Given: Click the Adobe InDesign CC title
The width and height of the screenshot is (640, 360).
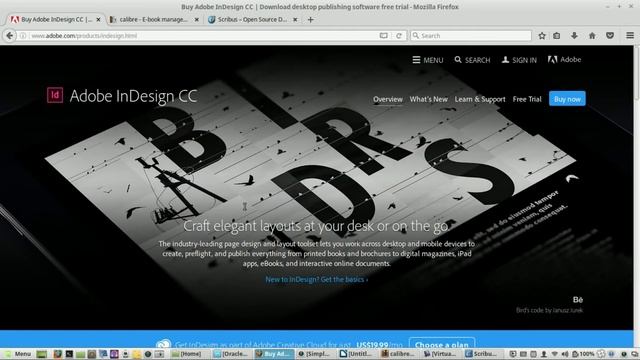Looking at the screenshot, I should [x=133, y=96].
